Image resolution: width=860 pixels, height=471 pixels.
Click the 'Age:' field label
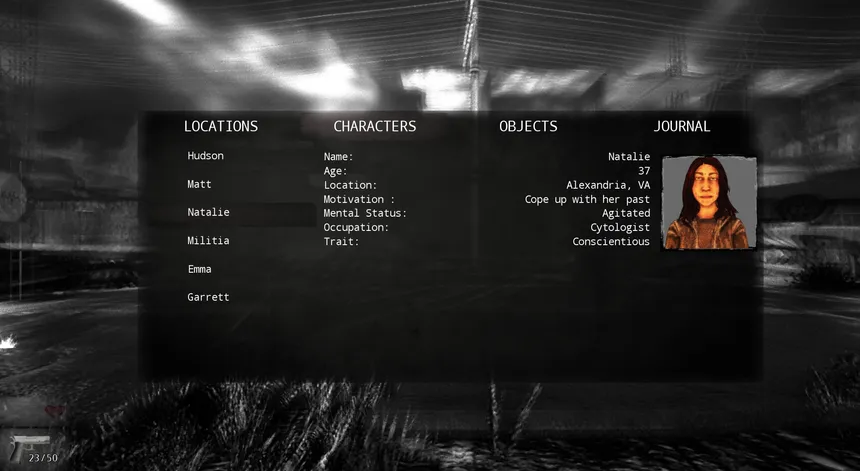[335, 171]
